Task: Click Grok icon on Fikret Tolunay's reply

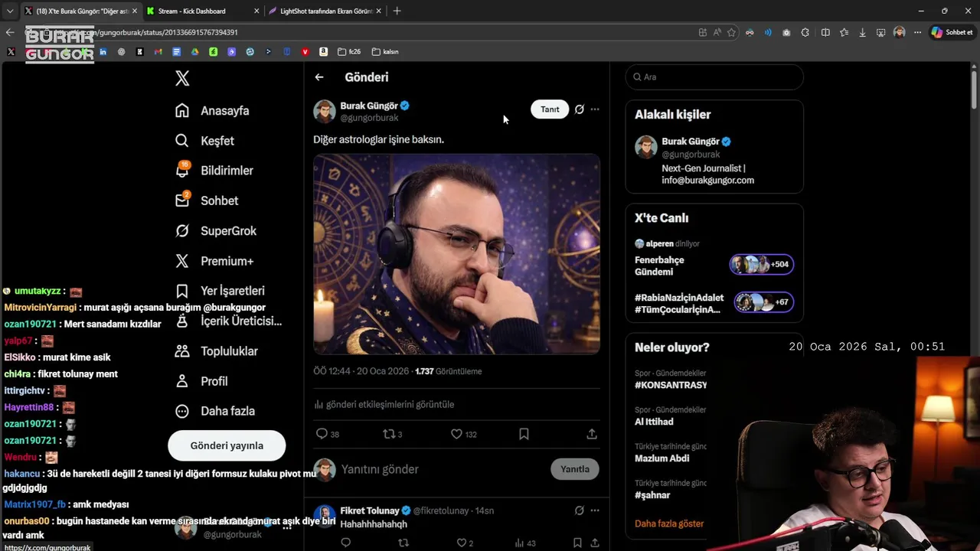Action: pyautogui.click(x=580, y=510)
